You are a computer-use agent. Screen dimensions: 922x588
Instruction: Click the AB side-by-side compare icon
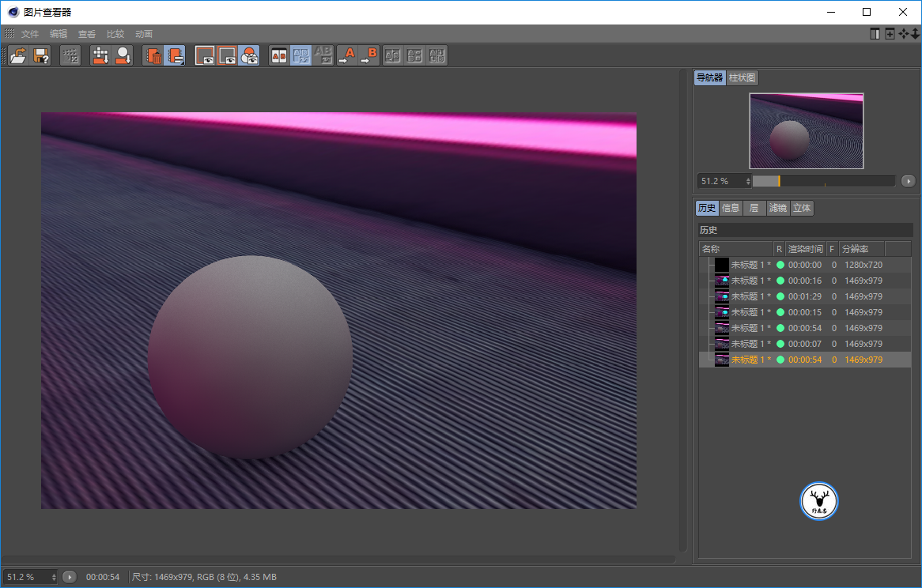click(279, 55)
